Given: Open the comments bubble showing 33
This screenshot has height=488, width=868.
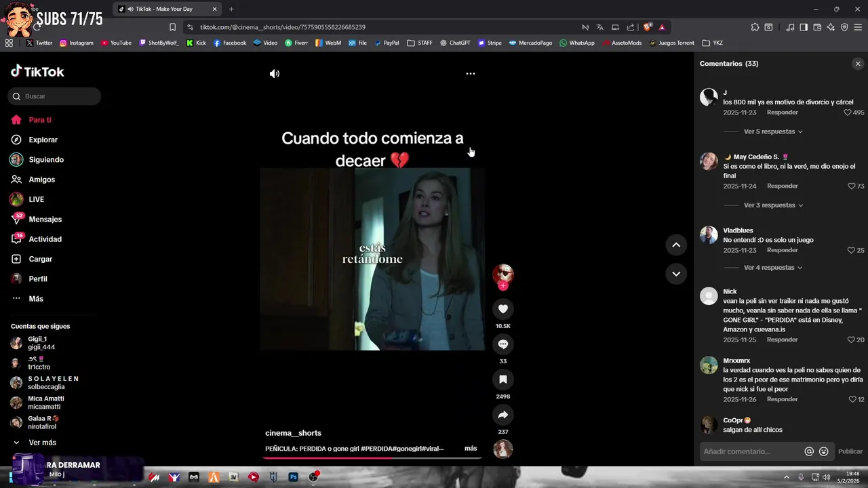Looking at the screenshot, I should tap(502, 344).
